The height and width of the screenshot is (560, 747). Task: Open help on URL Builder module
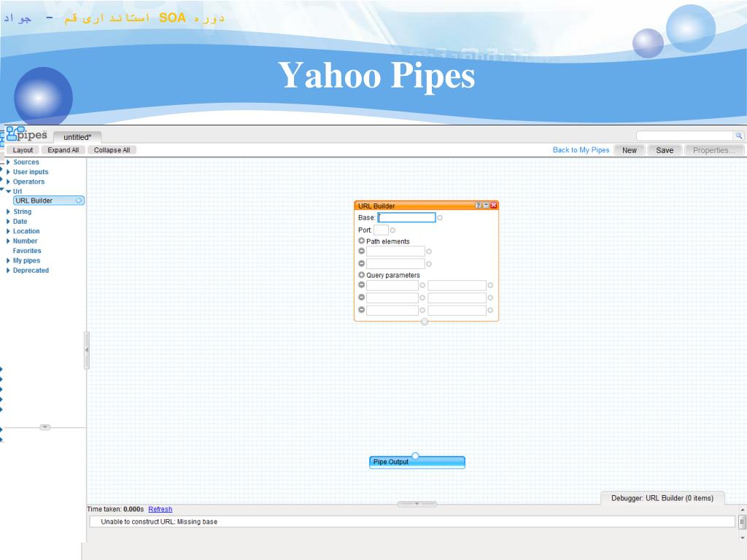click(478, 205)
